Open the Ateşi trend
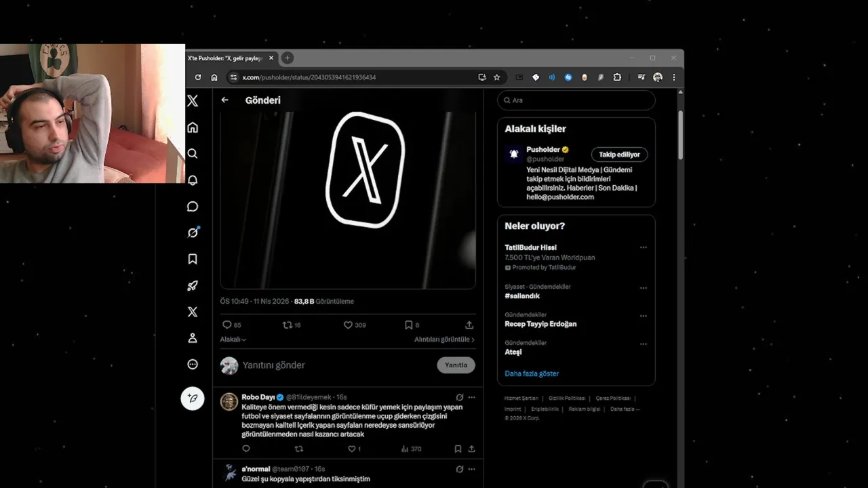The width and height of the screenshot is (868, 488). (x=513, y=352)
